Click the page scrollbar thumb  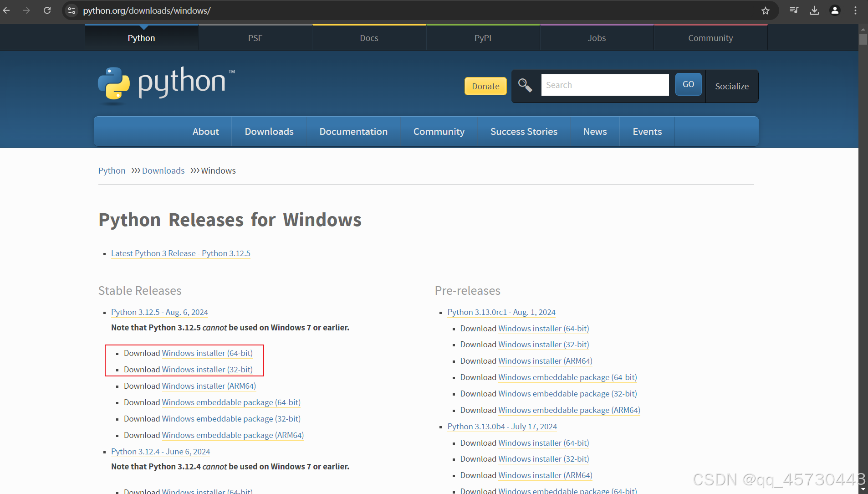pos(863,39)
